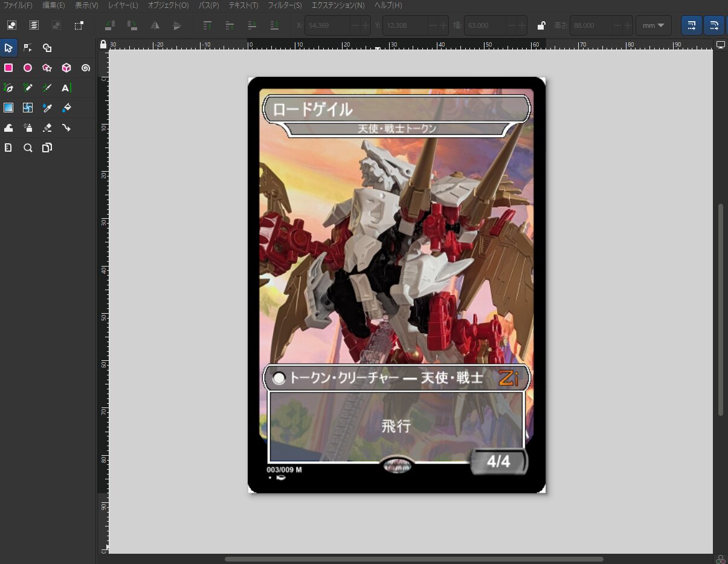Toggle the width/height ratio lock

541,25
